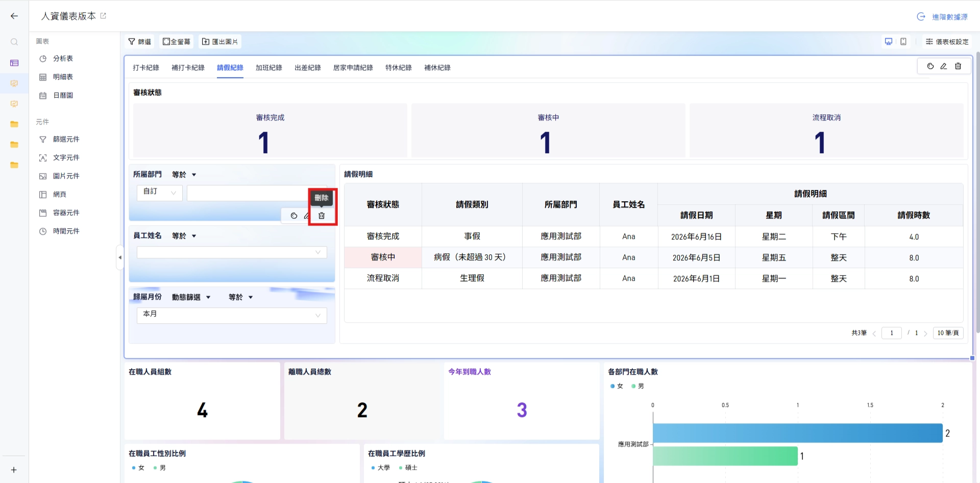Image resolution: width=980 pixels, height=483 pixels.
Task: Open 所屬部門 operator 等於 dropdown
Action: [184, 175]
